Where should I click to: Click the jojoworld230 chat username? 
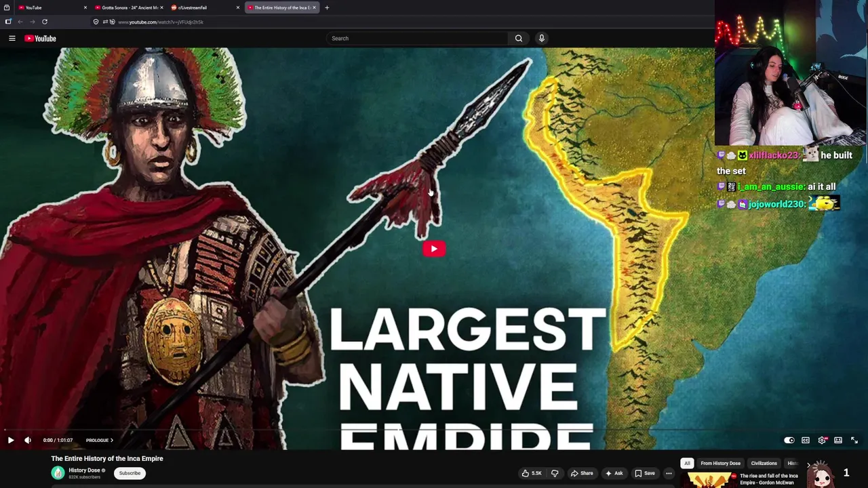point(776,204)
